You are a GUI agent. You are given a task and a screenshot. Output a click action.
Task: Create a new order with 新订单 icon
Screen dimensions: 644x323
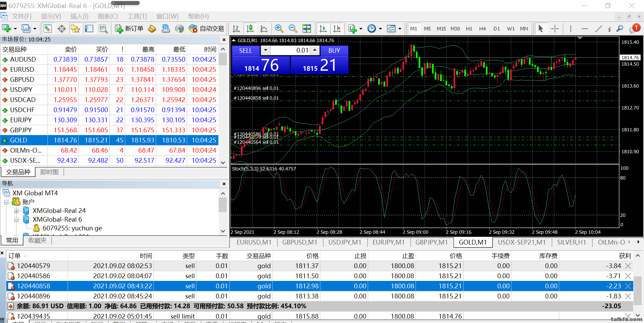[x=129, y=29]
